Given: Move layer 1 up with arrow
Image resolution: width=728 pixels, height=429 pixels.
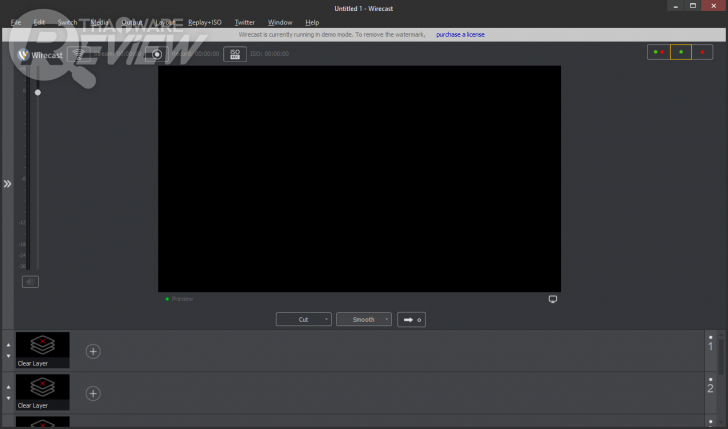Looking at the screenshot, I should click(8, 345).
